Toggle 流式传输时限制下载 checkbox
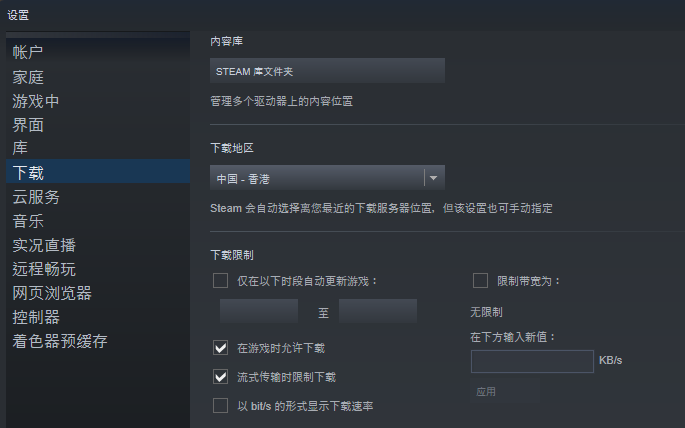Screen dimensions: 685x428 221,377
